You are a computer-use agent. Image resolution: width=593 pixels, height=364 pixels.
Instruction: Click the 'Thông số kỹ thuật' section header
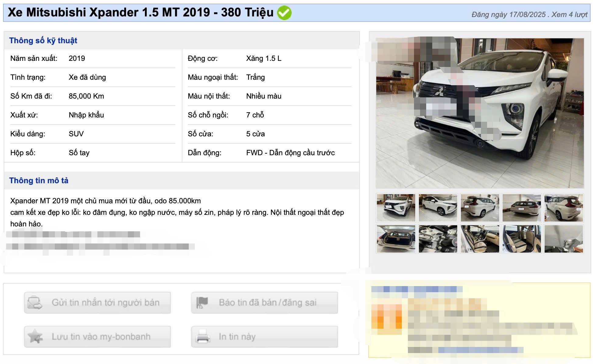coord(43,40)
